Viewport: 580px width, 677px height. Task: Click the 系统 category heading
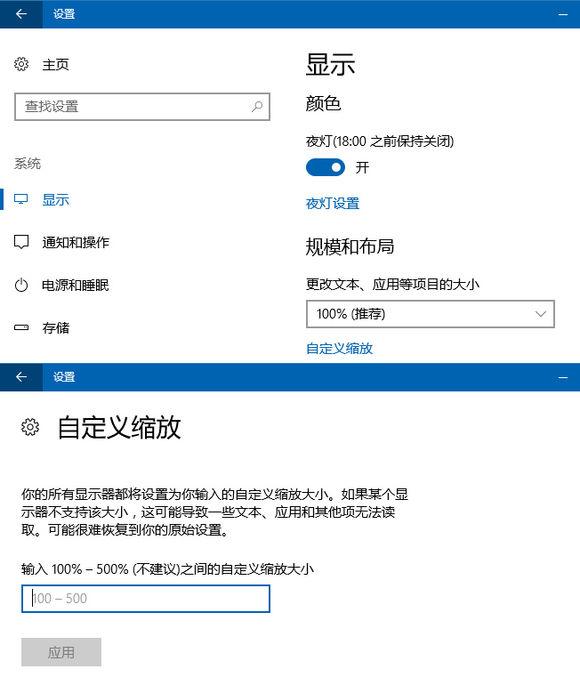point(28,163)
